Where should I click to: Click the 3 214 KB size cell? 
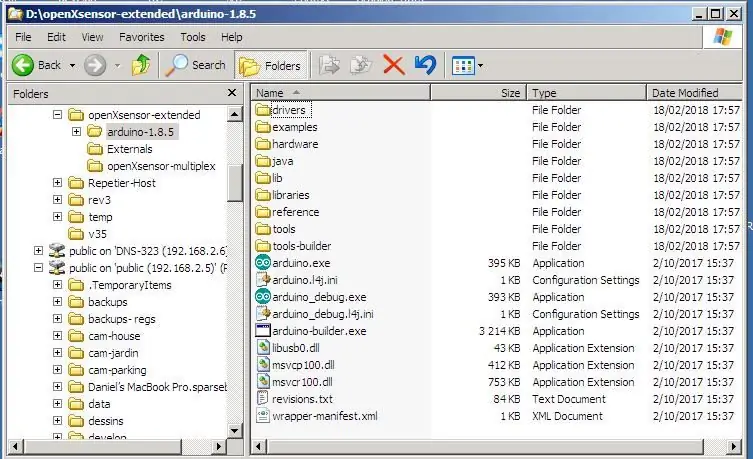[499, 331]
